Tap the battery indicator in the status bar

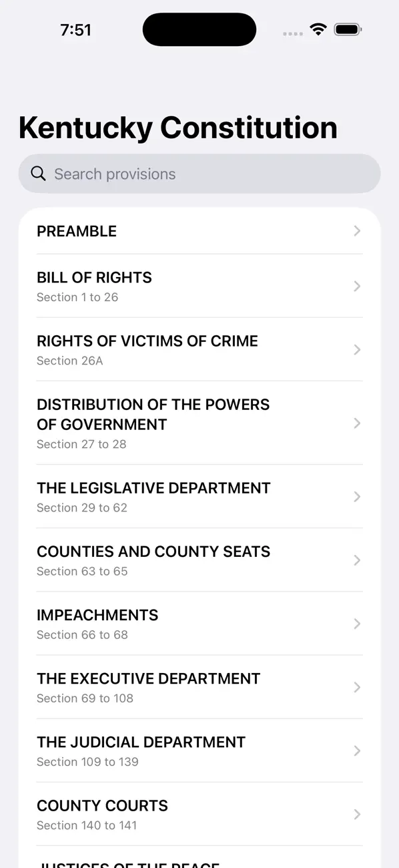[x=348, y=29]
